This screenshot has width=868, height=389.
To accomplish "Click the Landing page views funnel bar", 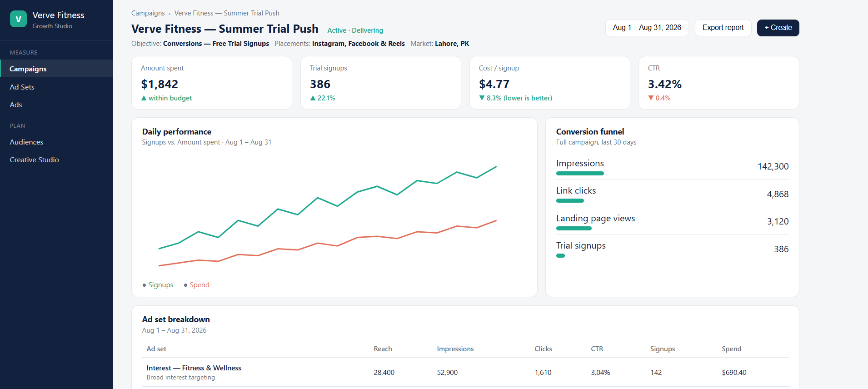I will 574,228.
